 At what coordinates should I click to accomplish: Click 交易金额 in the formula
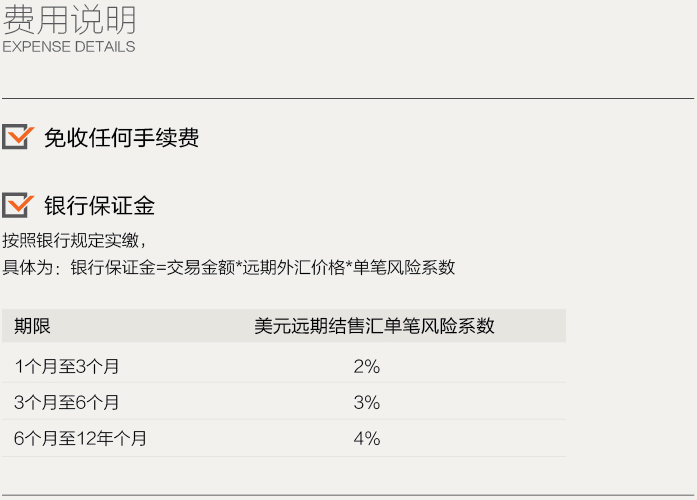coord(200,268)
